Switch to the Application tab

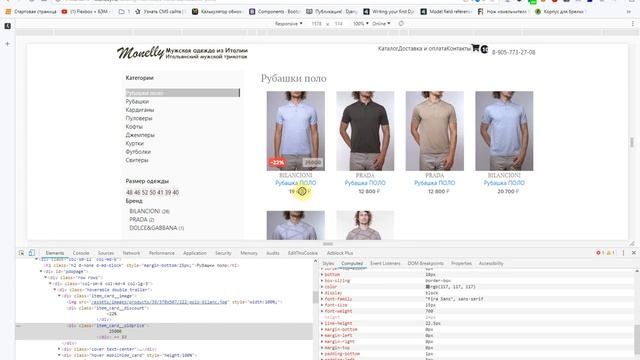[x=195, y=253]
